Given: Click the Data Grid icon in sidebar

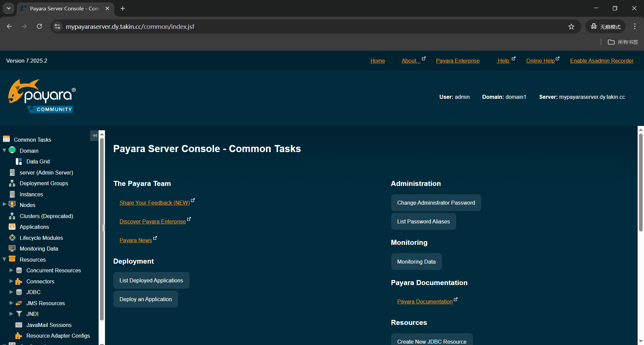Looking at the screenshot, I should click(19, 161).
